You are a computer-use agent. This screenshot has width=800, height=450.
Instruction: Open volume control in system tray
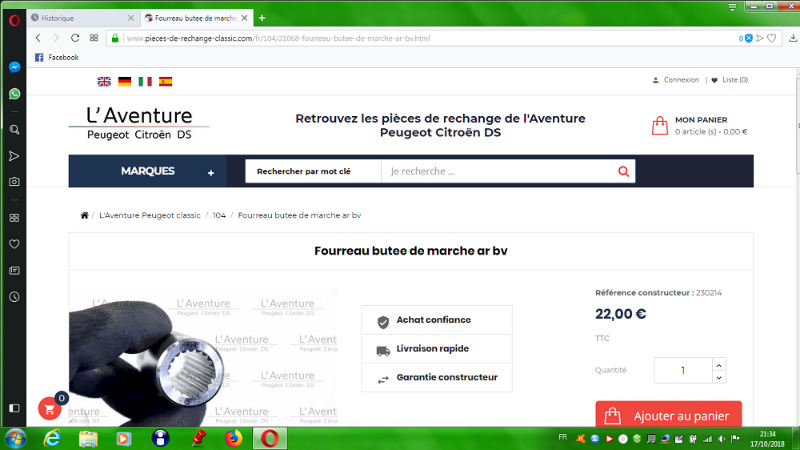click(721, 439)
